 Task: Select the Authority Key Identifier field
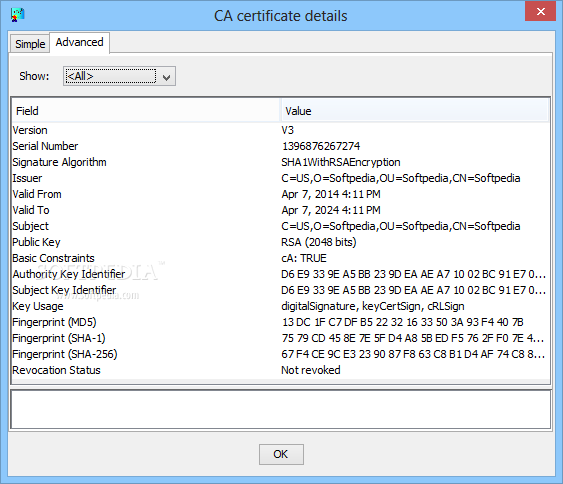coord(69,274)
